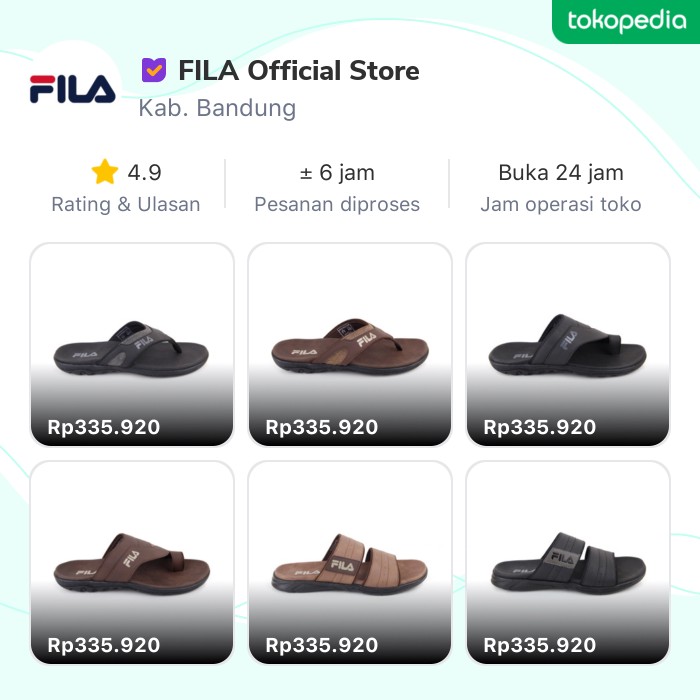Click the purple official store badge
The width and height of the screenshot is (700, 700).
click(153, 70)
